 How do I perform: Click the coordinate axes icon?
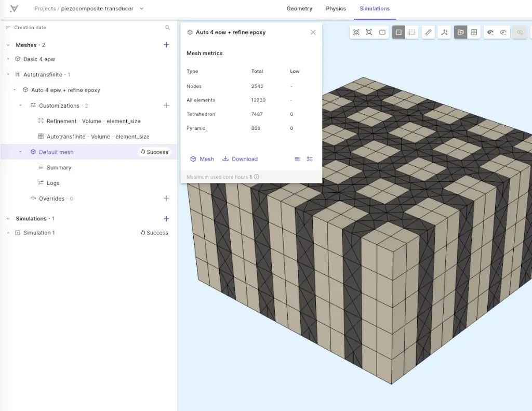(444, 32)
